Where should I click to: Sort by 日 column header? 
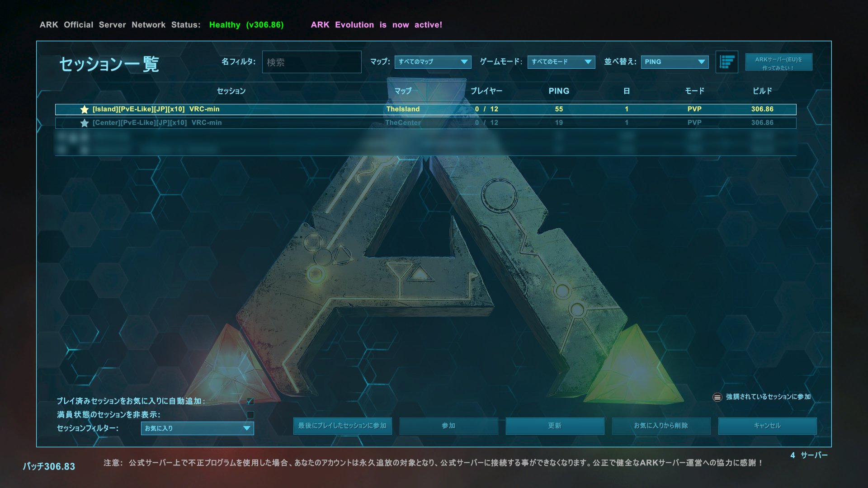tap(627, 91)
